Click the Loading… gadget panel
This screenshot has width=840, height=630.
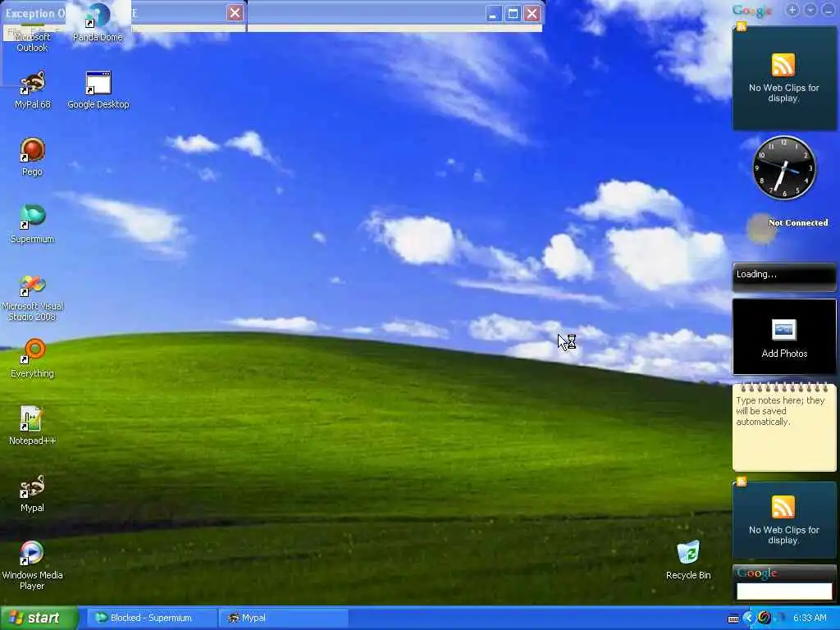pos(784,276)
